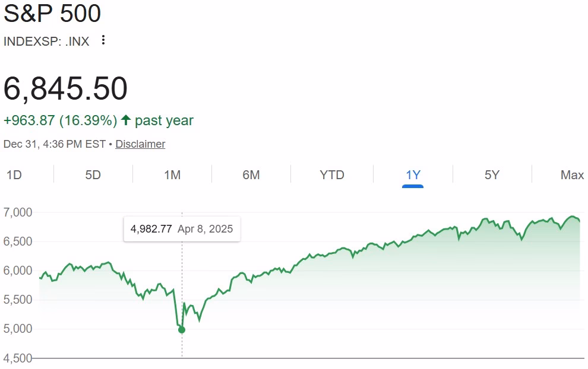Click the S&P 500 title heading

pyautogui.click(x=52, y=13)
